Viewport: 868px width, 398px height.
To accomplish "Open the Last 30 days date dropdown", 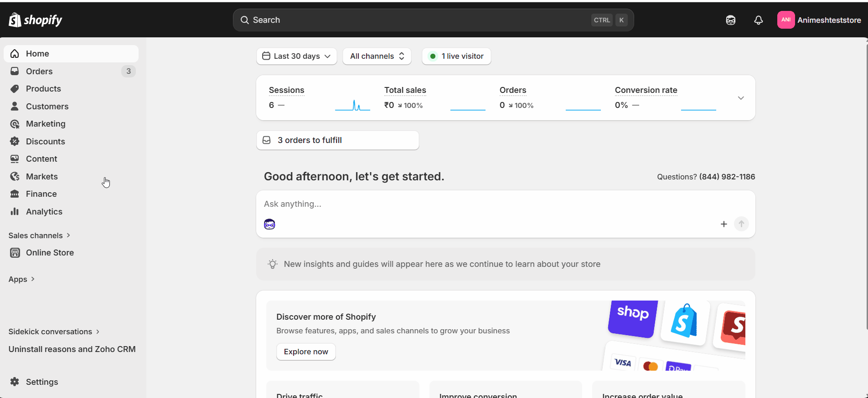I will [297, 56].
